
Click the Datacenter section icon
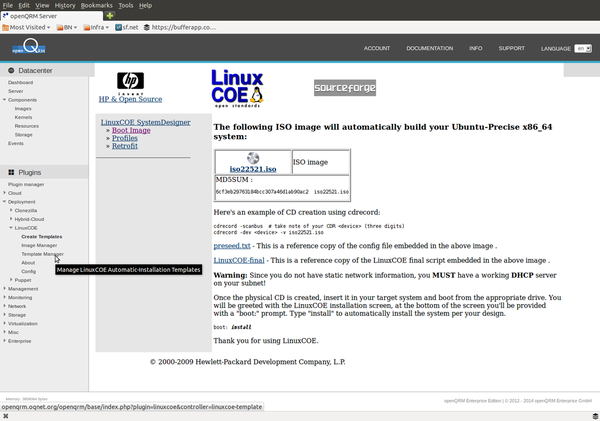click(11, 70)
